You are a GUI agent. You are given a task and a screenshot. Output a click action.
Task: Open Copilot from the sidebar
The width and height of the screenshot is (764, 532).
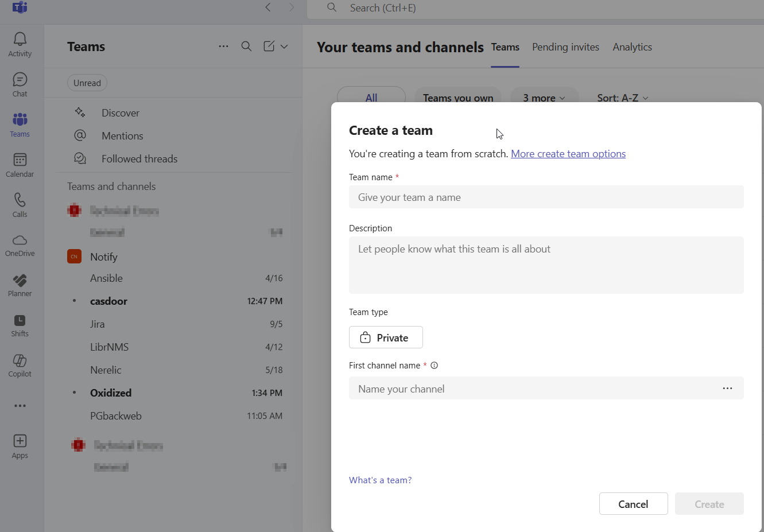(x=20, y=365)
